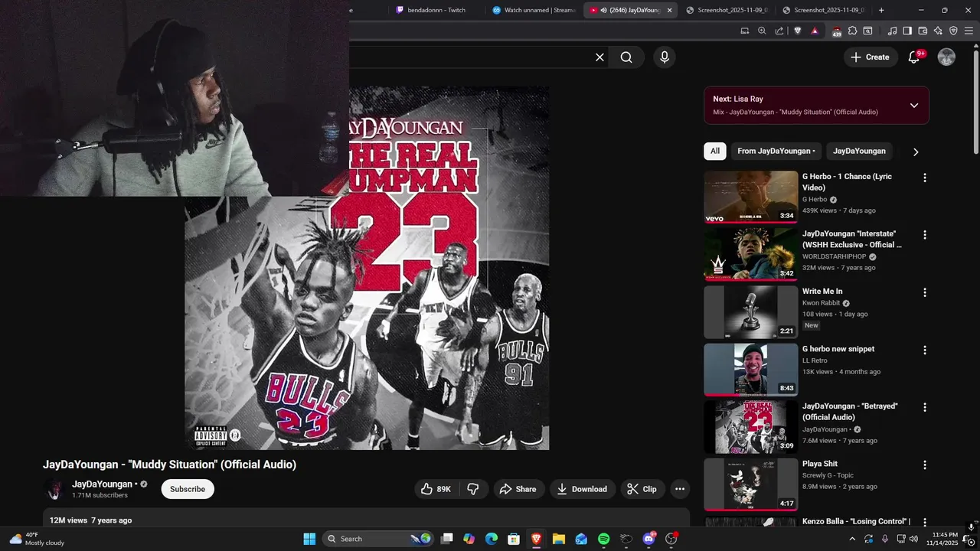Open Brave Wallet icon in toolbar
The width and height of the screenshot is (980, 551).
pos(923,31)
